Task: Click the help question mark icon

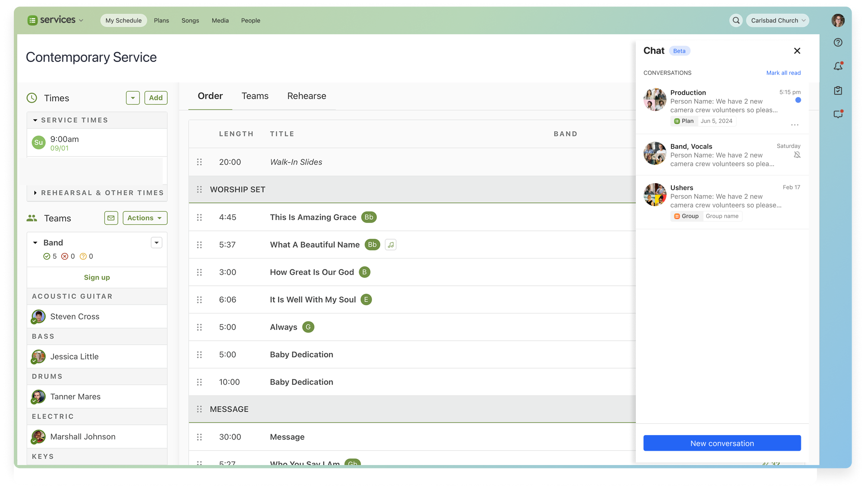Action: 838,42
